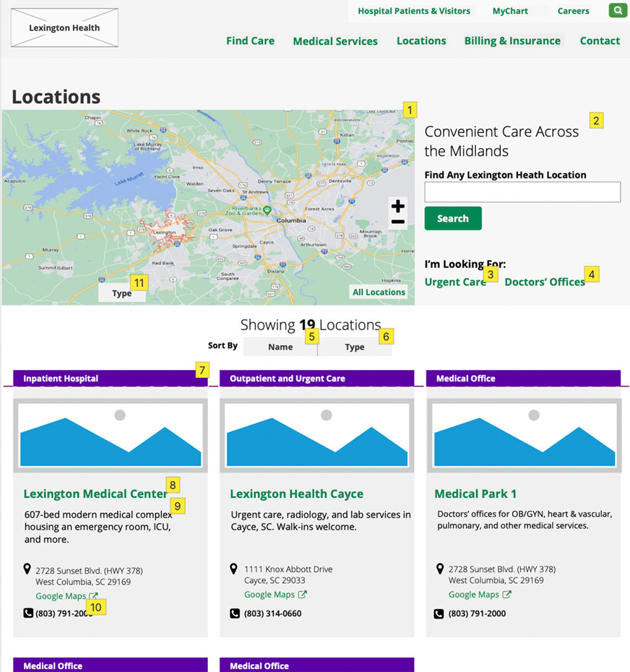Click the All Locations button on the map
630x672 pixels.
[x=379, y=292]
